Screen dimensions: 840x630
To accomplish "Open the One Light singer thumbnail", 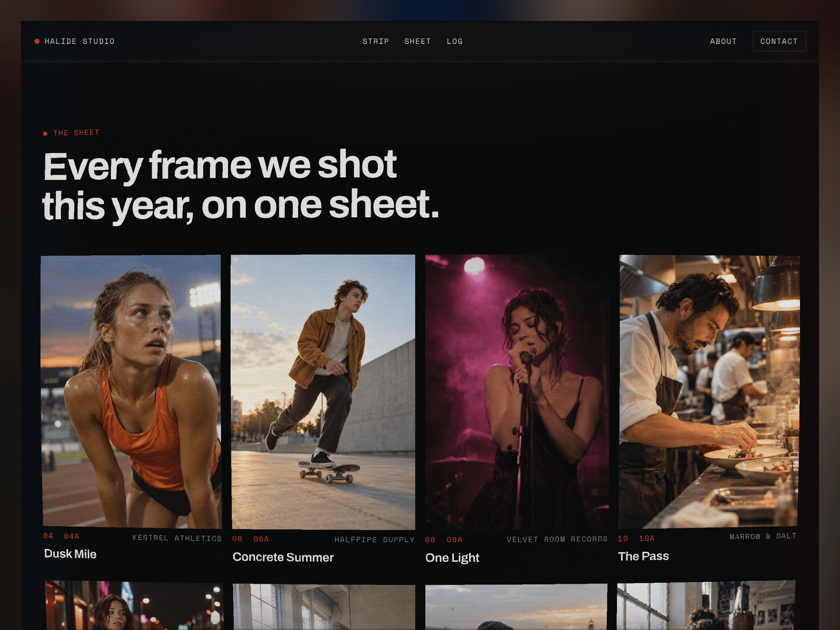I will point(517,392).
